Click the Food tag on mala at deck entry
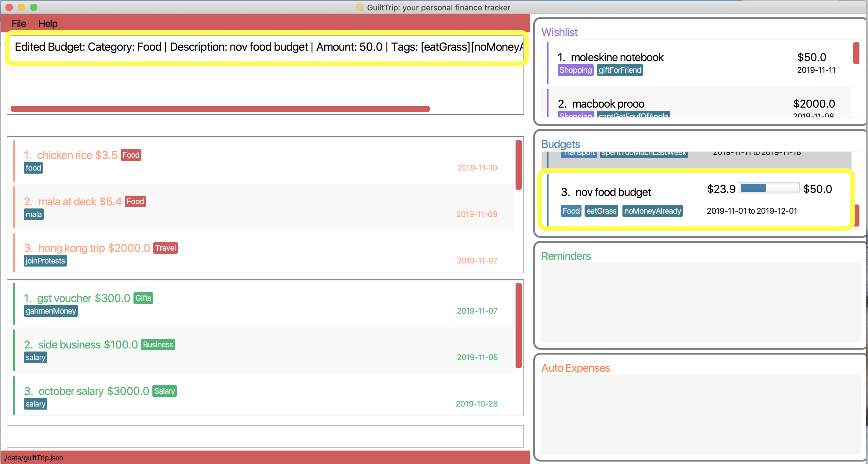 point(136,201)
